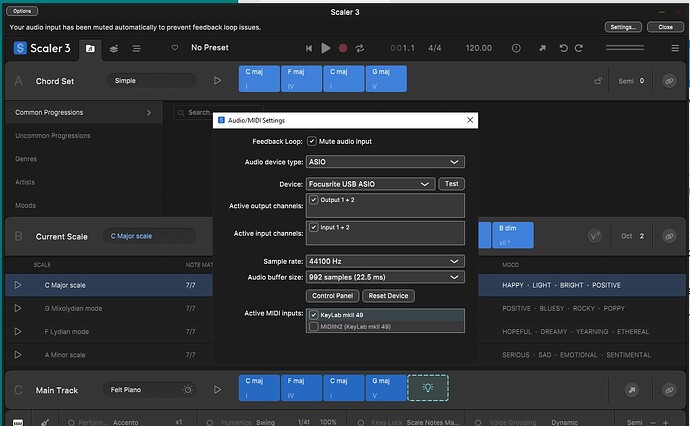Open the layers stack tab icon
The height and width of the screenshot is (426, 690).
pos(114,48)
